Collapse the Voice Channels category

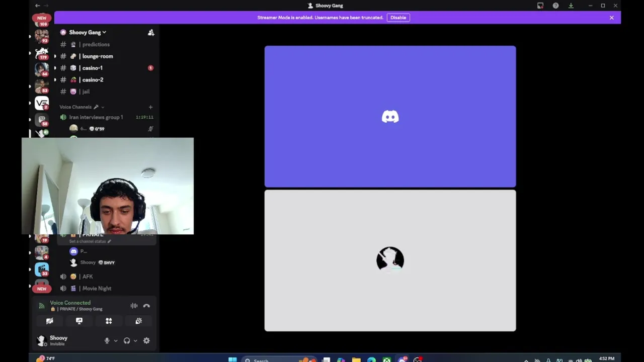(x=81, y=107)
